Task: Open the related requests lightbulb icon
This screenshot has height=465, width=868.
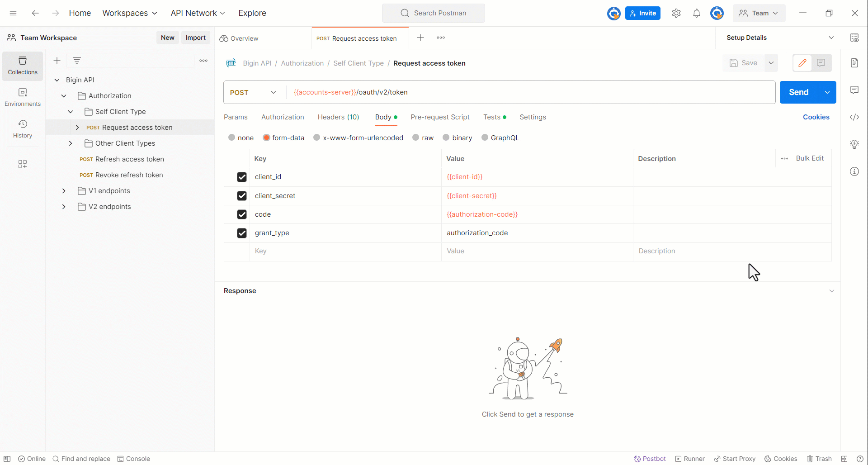Action: pos(854,144)
